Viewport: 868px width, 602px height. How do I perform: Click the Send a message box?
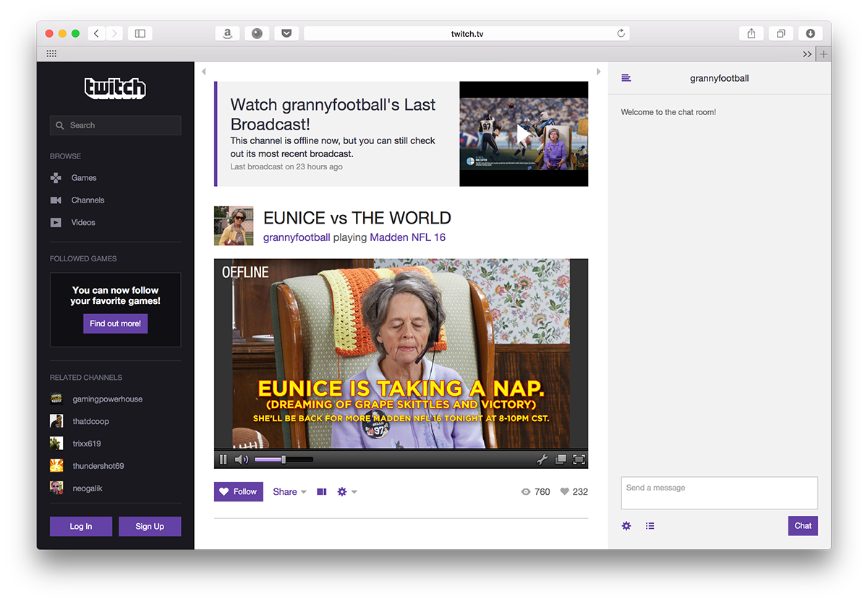point(719,493)
